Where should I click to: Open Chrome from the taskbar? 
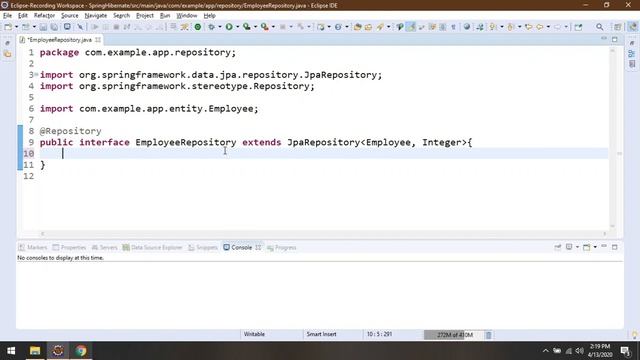[x=81, y=351]
